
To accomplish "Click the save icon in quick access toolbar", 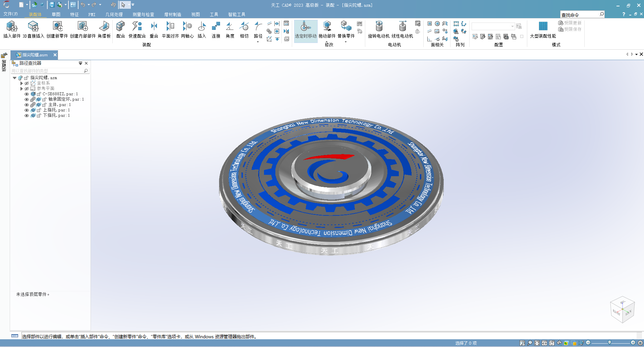I will tap(52, 5).
